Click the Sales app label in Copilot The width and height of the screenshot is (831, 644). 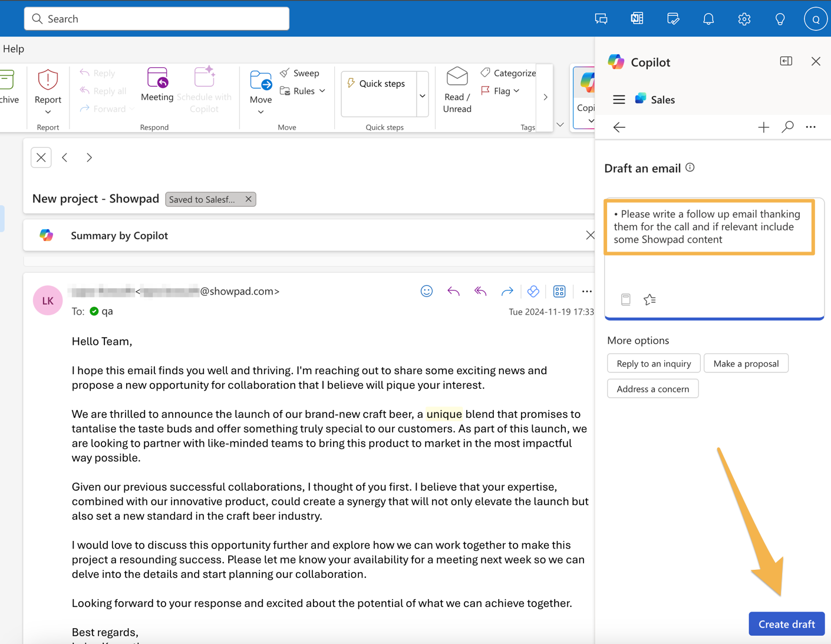pyautogui.click(x=662, y=100)
